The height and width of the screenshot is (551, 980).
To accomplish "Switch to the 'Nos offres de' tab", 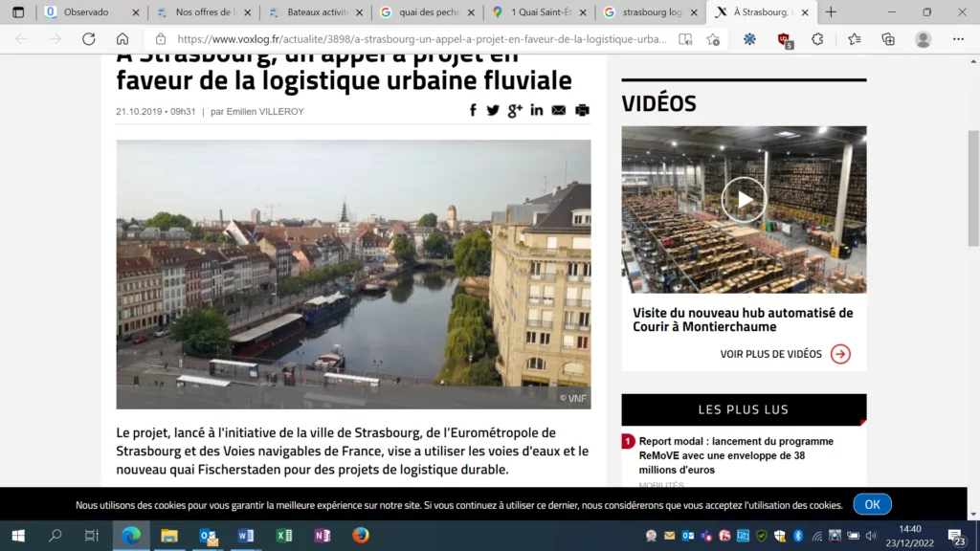I will pos(205,11).
